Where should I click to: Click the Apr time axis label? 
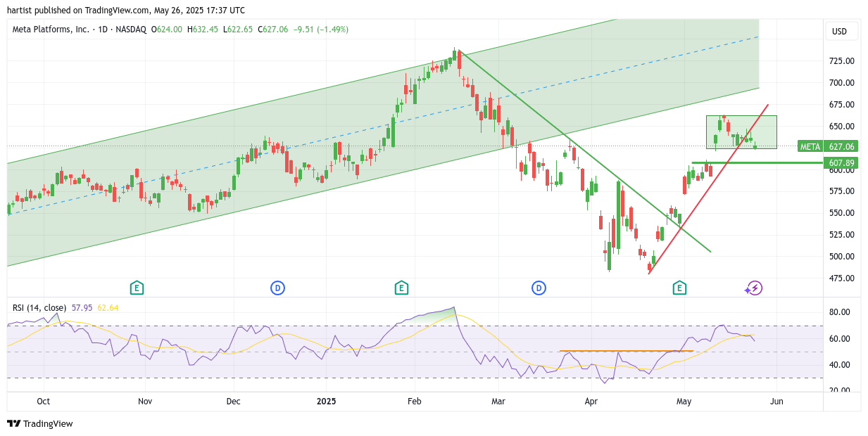coord(591,402)
